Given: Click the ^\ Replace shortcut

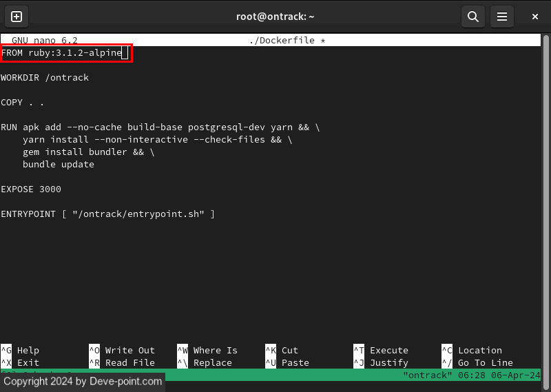Looking at the screenshot, I should [207, 362].
